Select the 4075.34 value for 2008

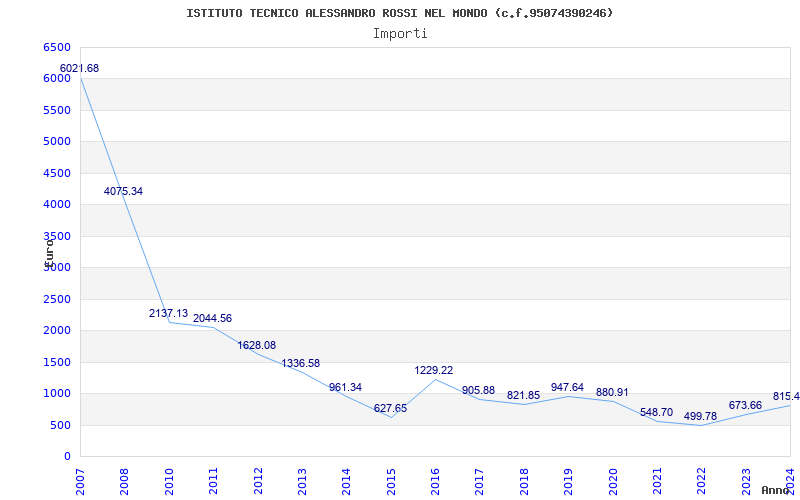pyautogui.click(x=123, y=191)
